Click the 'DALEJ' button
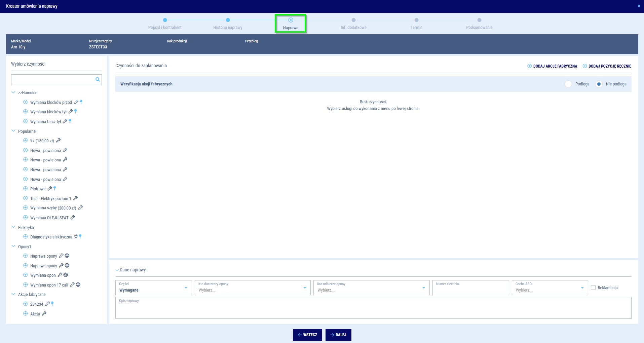The height and width of the screenshot is (343, 644). pyautogui.click(x=338, y=335)
